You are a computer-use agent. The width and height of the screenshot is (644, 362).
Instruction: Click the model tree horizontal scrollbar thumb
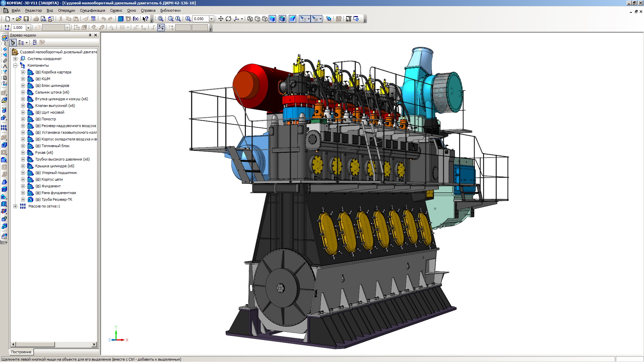tap(35, 344)
